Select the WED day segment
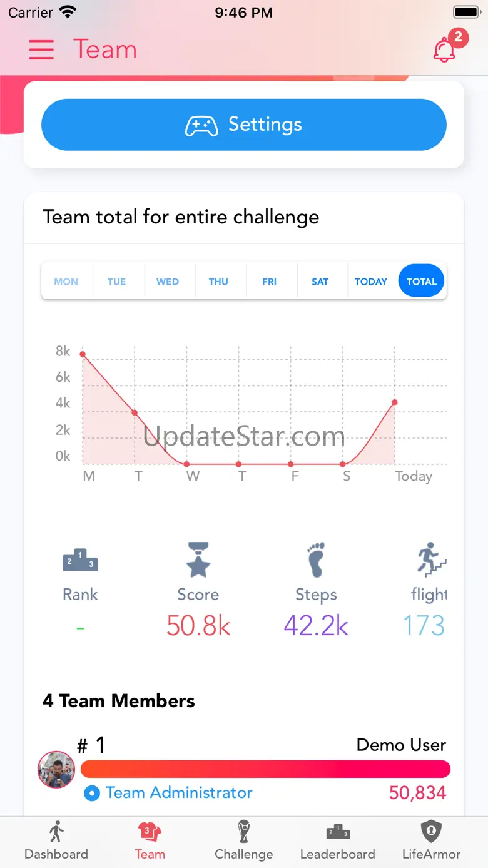The width and height of the screenshot is (488, 868). pyautogui.click(x=168, y=282)
